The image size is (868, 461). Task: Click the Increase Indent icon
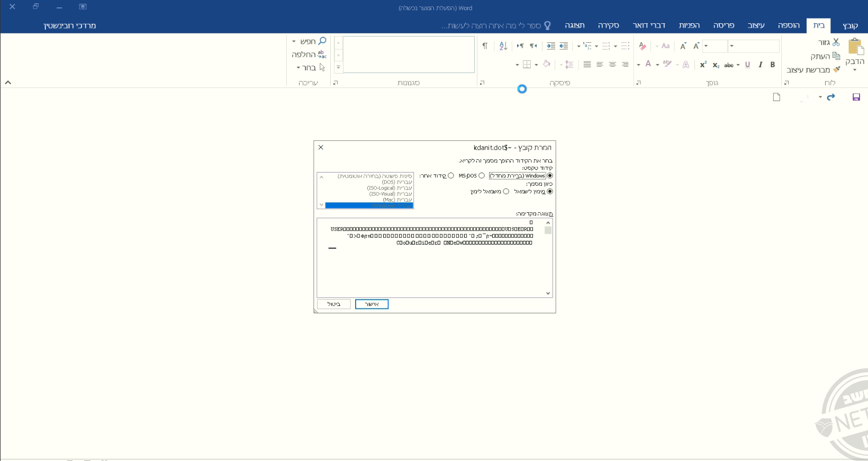[x=551, y=46]
